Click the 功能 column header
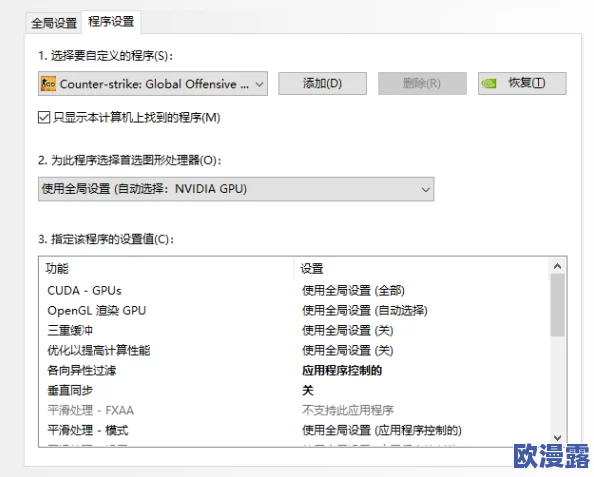Image resolution: width=594 pixels, height=477 pixels. [x=166, y=269]
